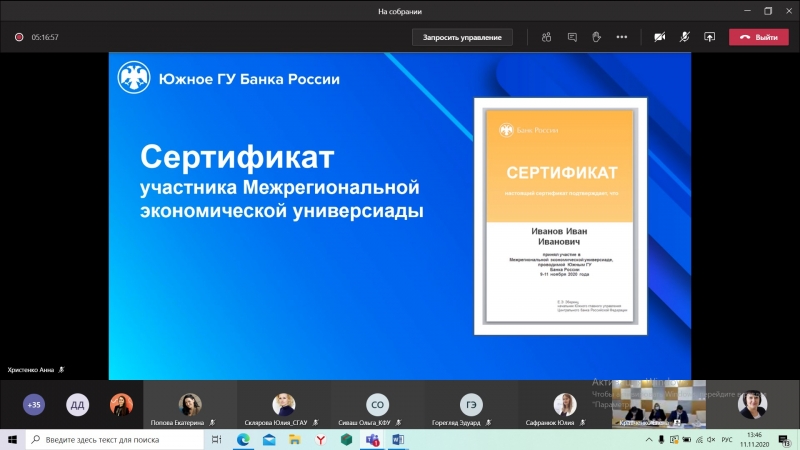800x450 pixels.
Task: Open more actions ellipsis menu
Action: (x=621, y=37)
